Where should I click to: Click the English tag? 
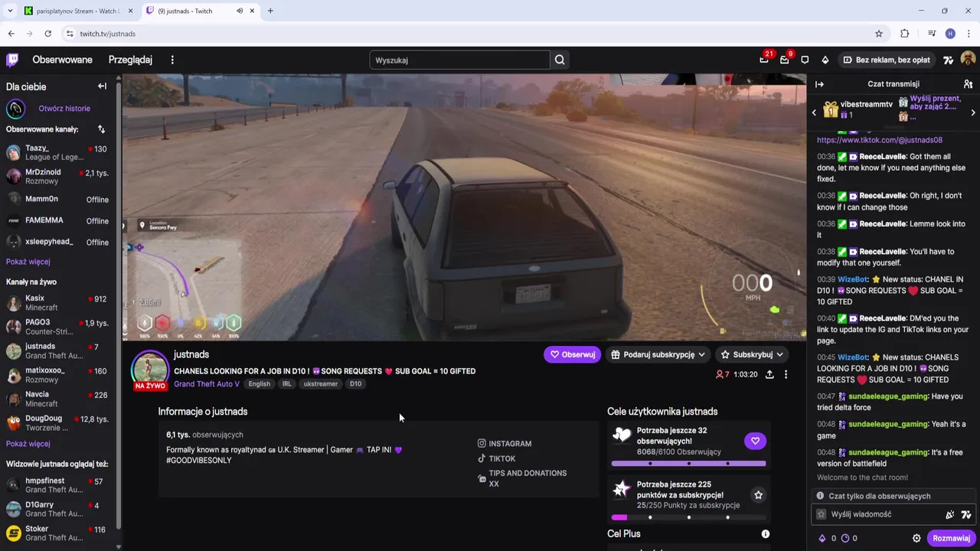pyautogui.click(x=259, y=384)
